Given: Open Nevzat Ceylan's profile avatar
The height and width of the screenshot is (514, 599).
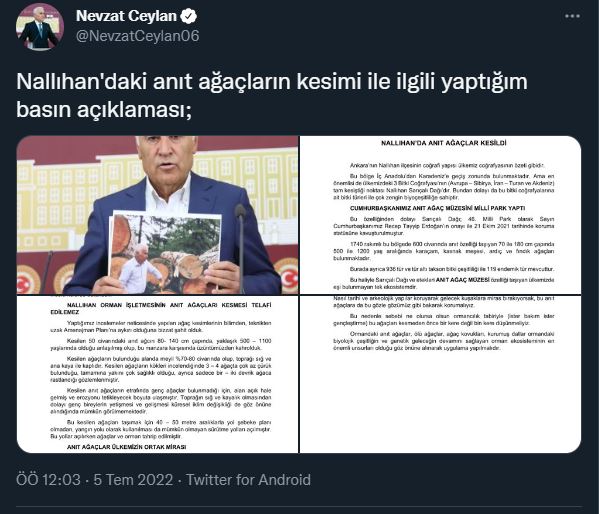Looking at the screenshot, I should click(40, 27).
